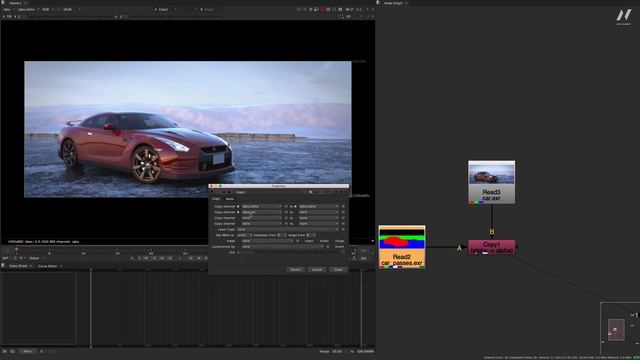Open fourth Copy channel source dropdown
Viewport: 640px width, 360px height.
pyautogui.click(x=261, y=224)
